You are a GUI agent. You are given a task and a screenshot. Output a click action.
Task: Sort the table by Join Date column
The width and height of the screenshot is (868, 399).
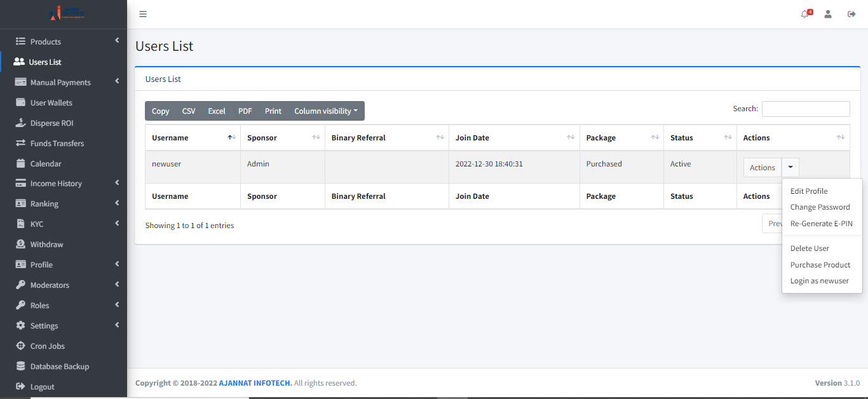tap(513, 138)
